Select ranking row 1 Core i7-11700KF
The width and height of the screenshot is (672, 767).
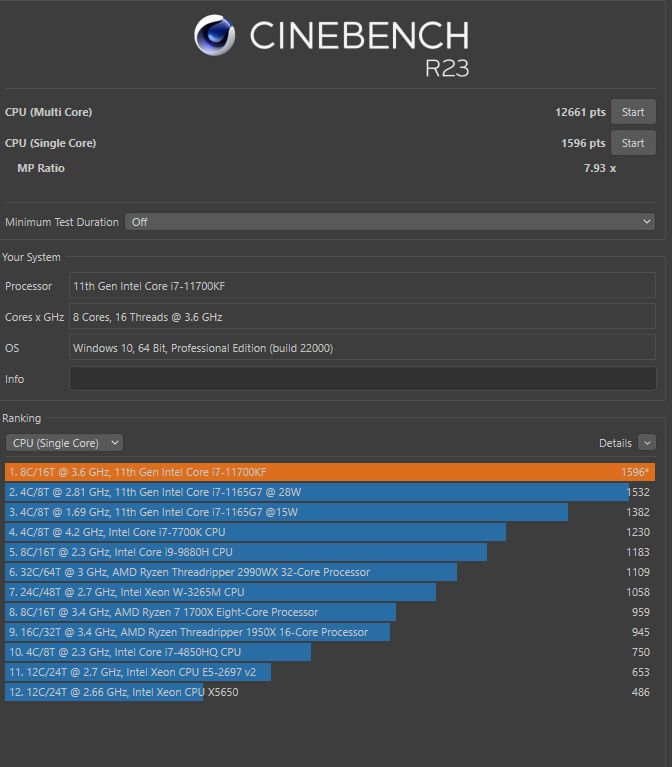pyautogui.click(x=330, y=472)
